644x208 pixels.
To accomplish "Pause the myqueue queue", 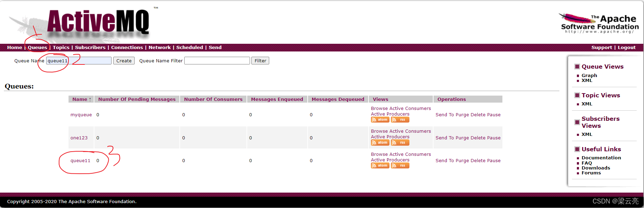I will point(494,115).
